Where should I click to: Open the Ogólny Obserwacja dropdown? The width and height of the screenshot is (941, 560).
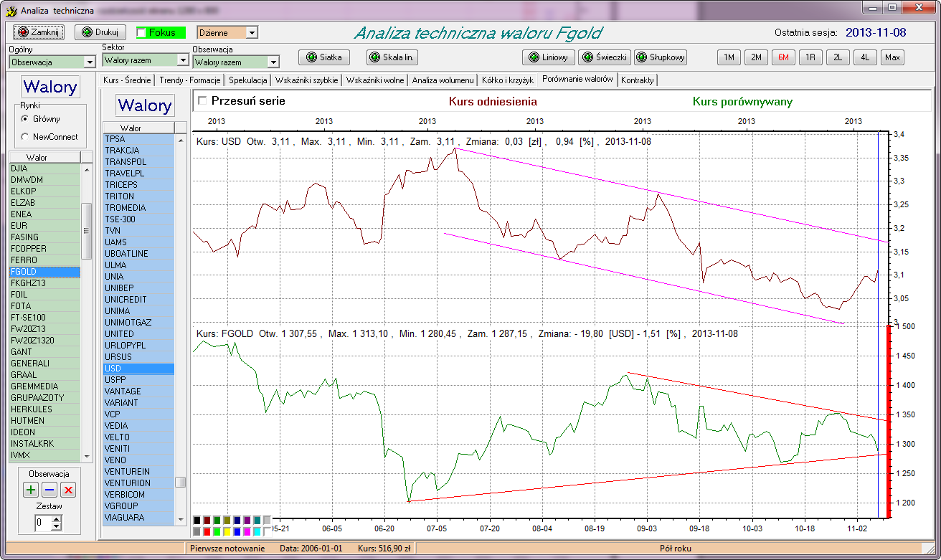coord(90,62)
